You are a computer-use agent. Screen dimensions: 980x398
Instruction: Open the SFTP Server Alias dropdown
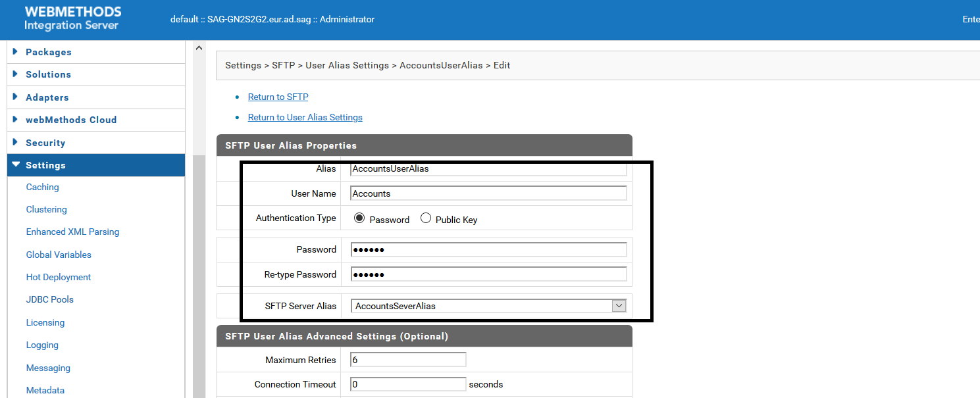coord(618,306)
